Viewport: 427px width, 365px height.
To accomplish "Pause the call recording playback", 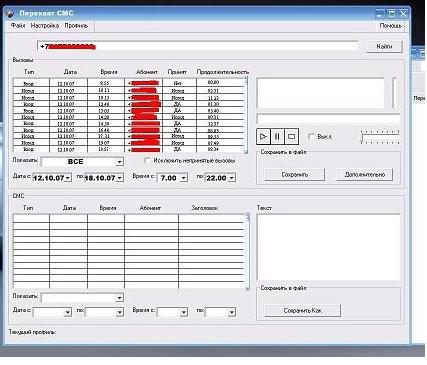I will [277, 137].
